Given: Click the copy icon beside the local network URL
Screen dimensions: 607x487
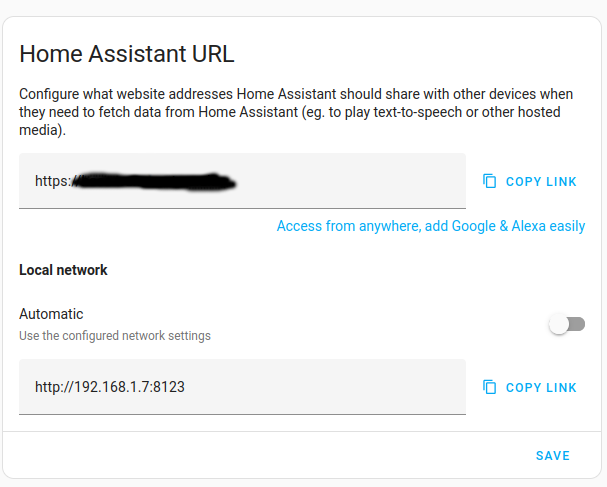Looking at the screenshot, I should tap(489, 387).
